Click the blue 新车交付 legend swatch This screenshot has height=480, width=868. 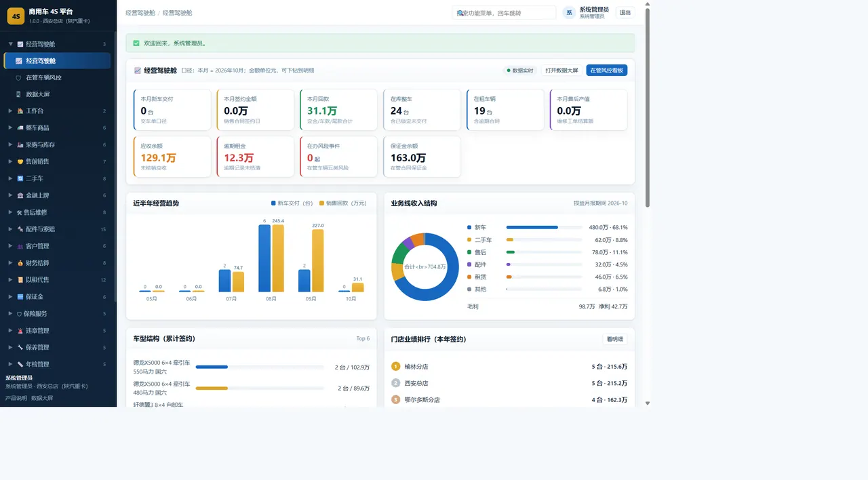click(273, 203)
